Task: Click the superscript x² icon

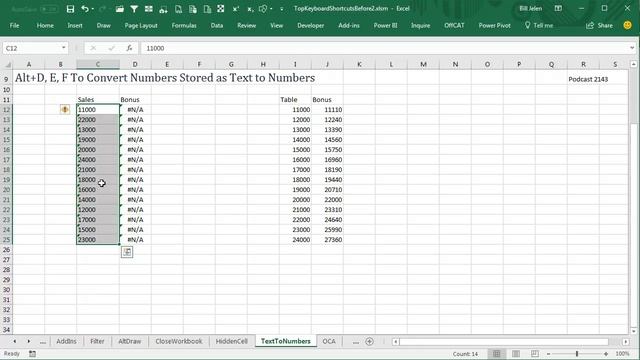Action: tap(236, 9)
